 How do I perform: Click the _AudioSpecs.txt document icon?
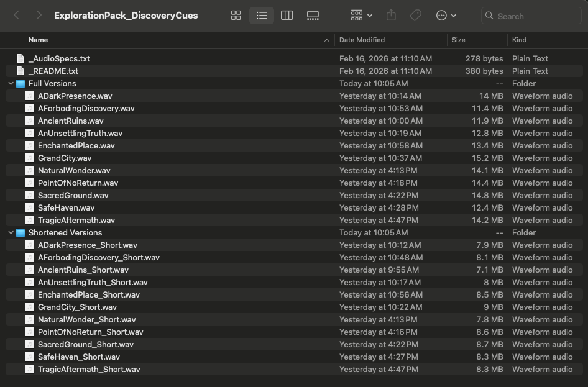(21, 58)
